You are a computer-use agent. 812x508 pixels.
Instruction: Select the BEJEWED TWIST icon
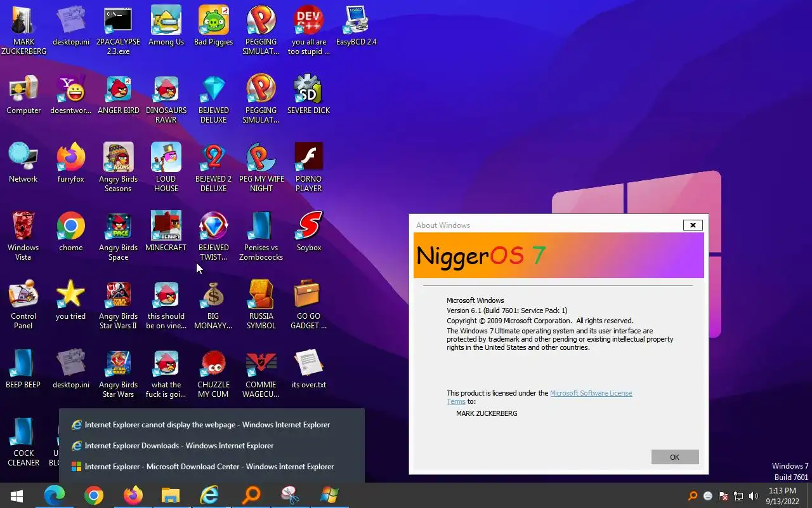point(214,236)
